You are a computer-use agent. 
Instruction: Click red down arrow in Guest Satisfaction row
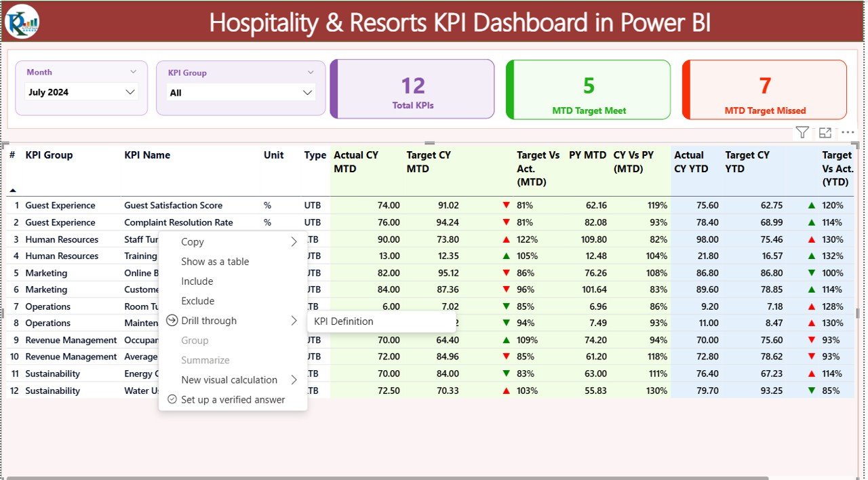coord(505,205)
